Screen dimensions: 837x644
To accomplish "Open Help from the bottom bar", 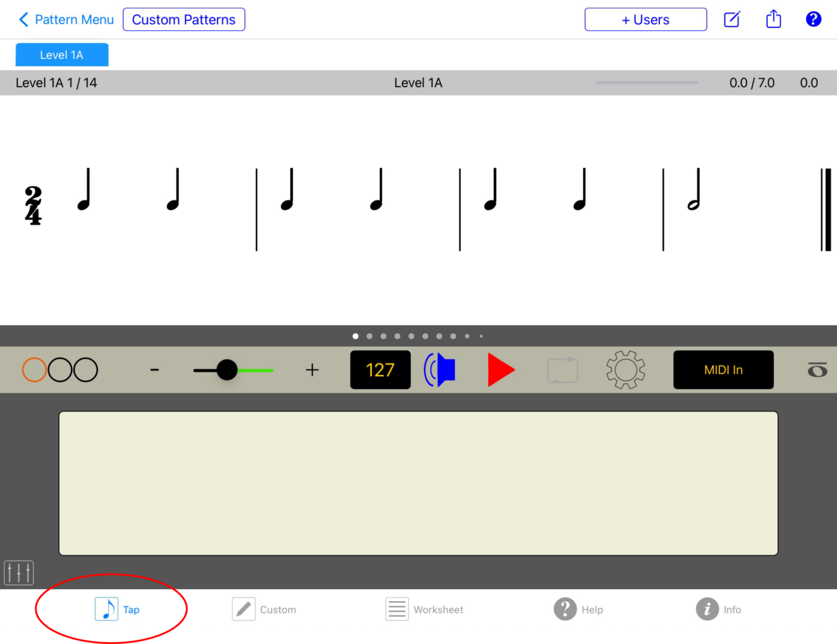I will click(578, 609).
